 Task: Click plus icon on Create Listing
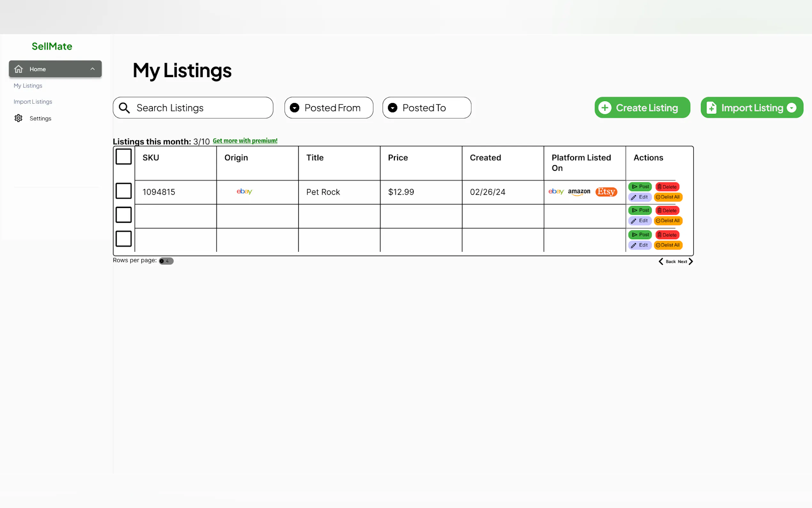point(605,108)
